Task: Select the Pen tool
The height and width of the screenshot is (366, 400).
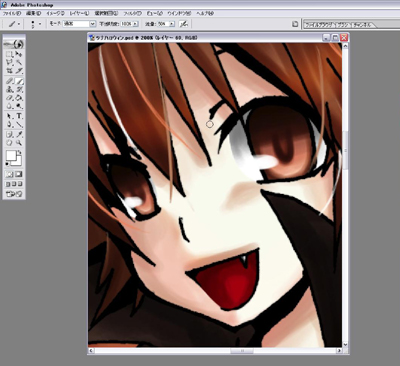Action: (x=9, y=124)
